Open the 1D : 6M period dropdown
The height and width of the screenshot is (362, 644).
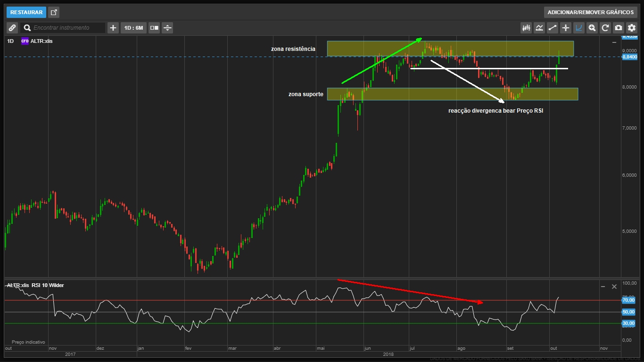point(133,28)
